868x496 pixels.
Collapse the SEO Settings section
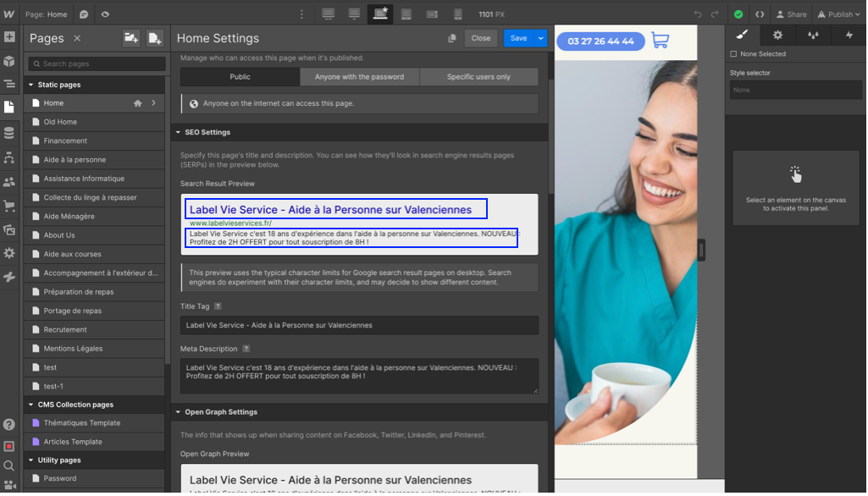pos(178,132)
